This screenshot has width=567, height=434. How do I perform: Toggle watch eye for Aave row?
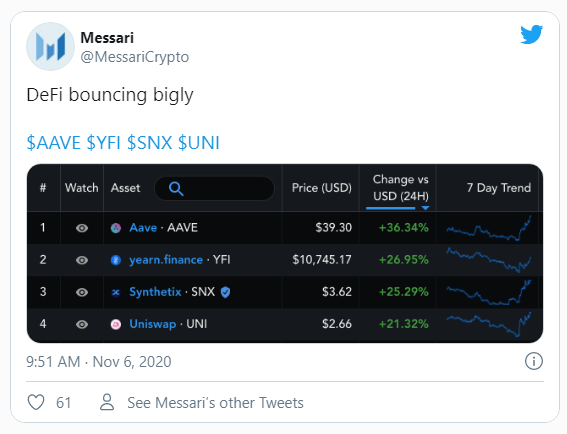coord(82,228)
